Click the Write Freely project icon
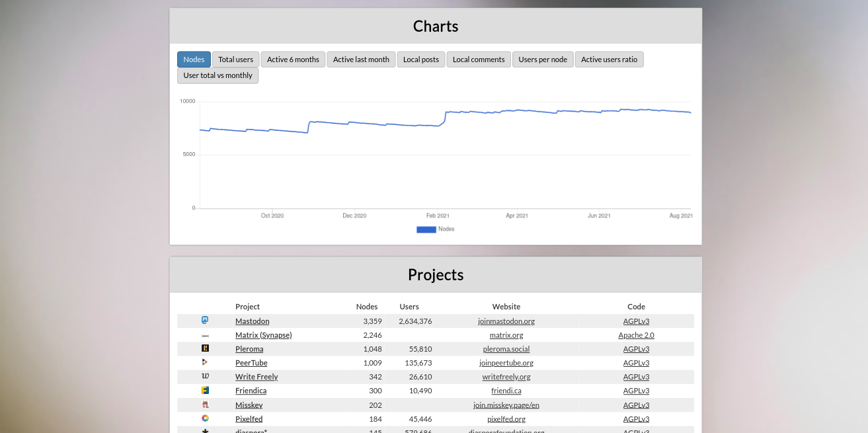Image resolution: width=868 pixels, height=433 pixels. tap(205, 376)
